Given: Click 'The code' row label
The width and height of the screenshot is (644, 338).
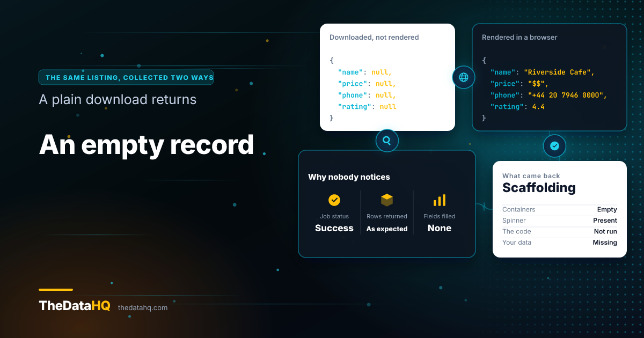Looking at the screenshot, I should 517,232.
